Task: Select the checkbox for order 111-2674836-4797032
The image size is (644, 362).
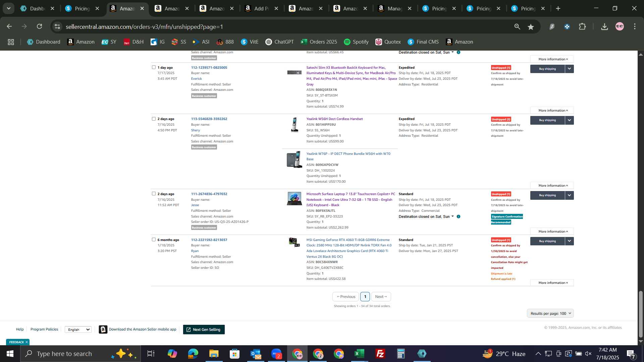Action: click(154, 194)
